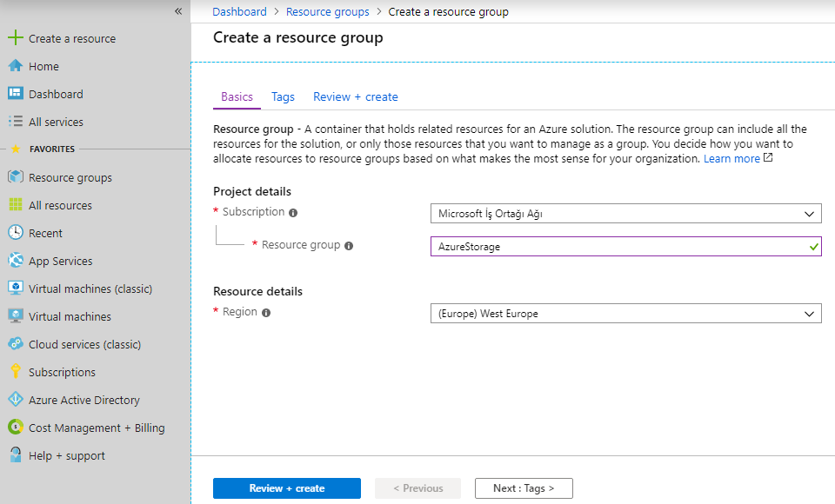Open the Region dropdown showing West Europe
Viewport: 835px width, 504px height.
[x=625, y=314]
